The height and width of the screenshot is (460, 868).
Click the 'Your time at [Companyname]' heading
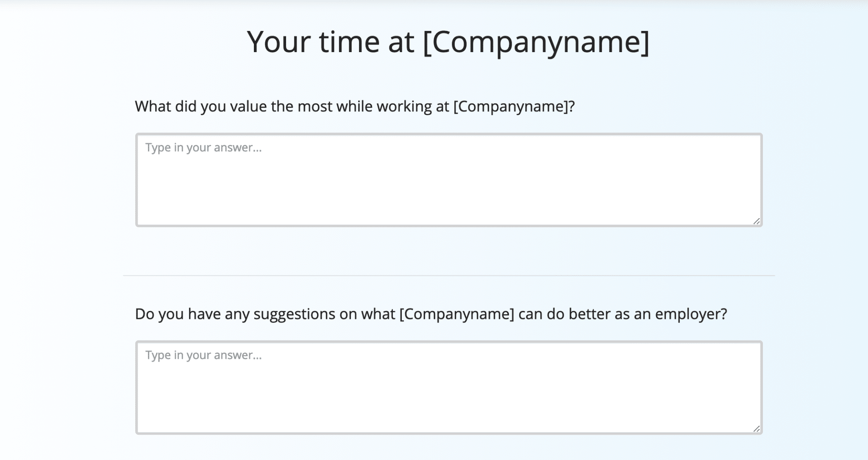tap(448, 42)
